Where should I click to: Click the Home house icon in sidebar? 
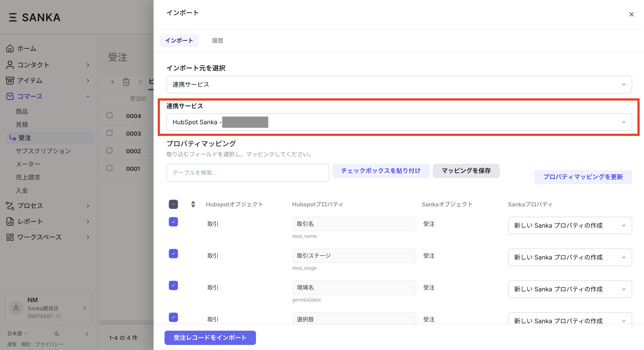10,48
